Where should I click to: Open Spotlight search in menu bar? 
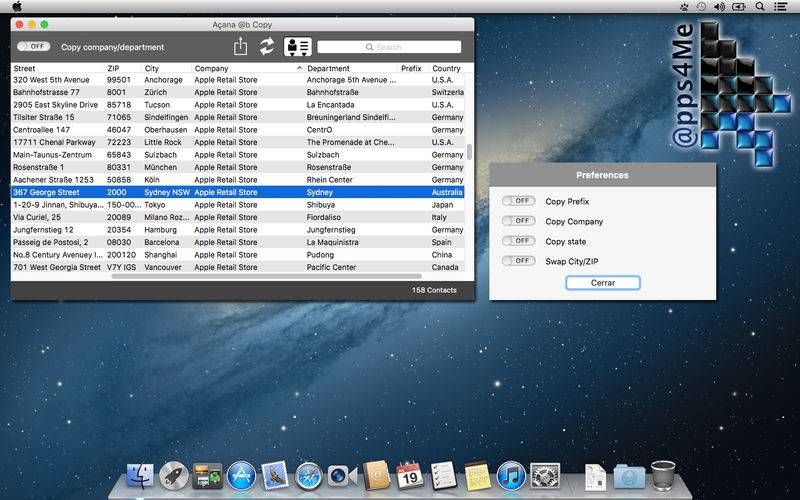click(760, 7)
